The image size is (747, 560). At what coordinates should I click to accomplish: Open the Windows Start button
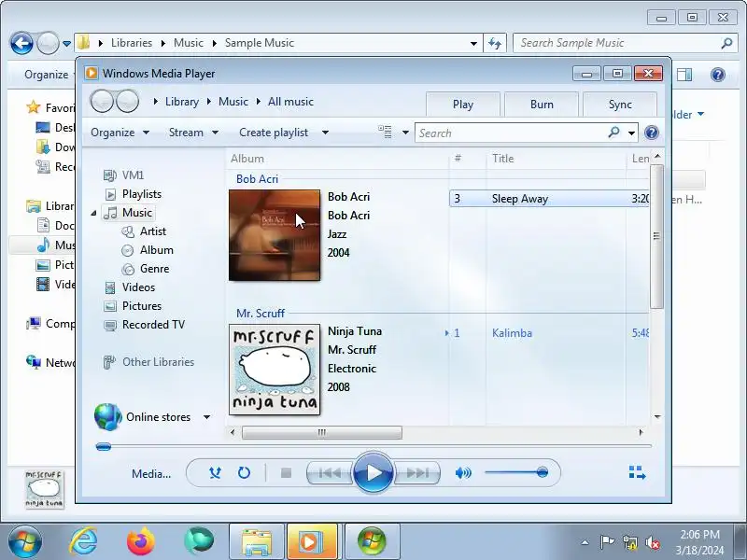pyautogui.click(x=25, y=542)
